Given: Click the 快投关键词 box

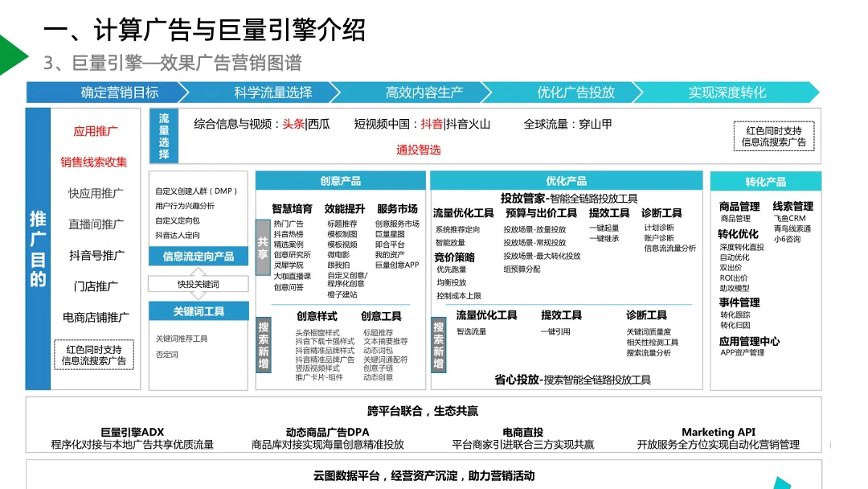Looking at the screenshot, I should (x=198, y=284).
